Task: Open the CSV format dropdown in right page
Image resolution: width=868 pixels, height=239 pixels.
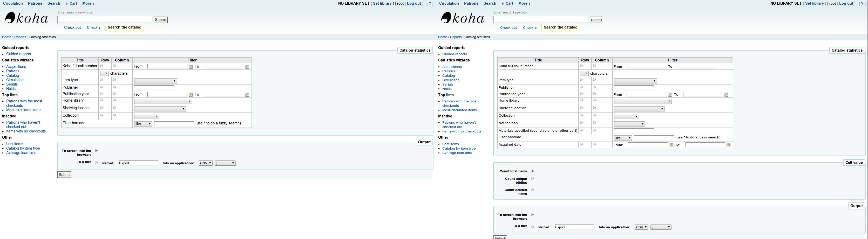Action: coord(641,227)
